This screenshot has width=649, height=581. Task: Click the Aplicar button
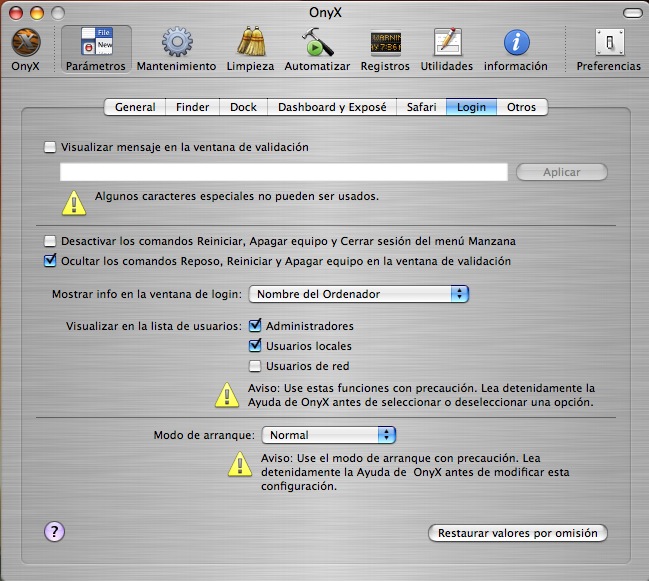562,172
